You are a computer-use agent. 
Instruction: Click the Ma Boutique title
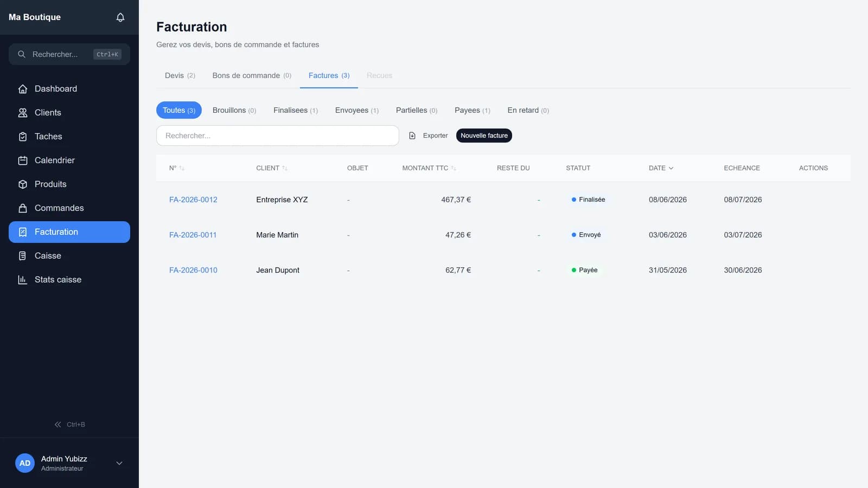(x=35, y=17)
